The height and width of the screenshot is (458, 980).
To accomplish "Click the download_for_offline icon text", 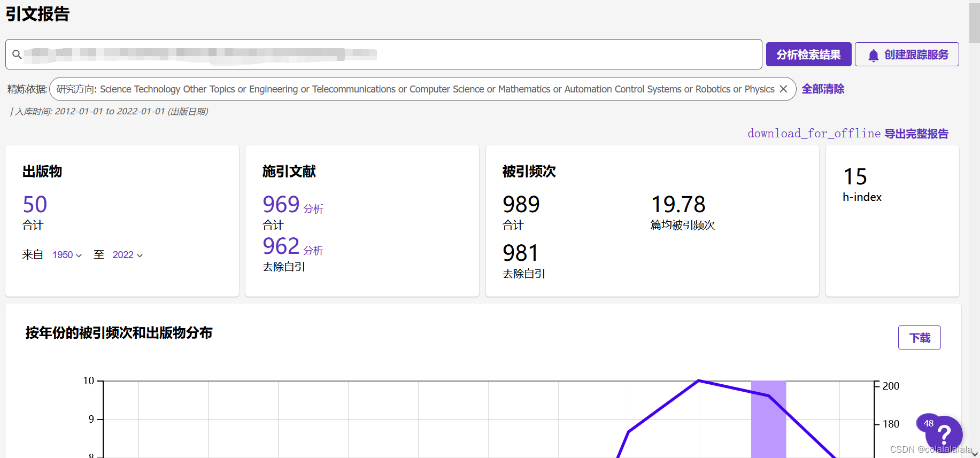I will tap(814, 133).
